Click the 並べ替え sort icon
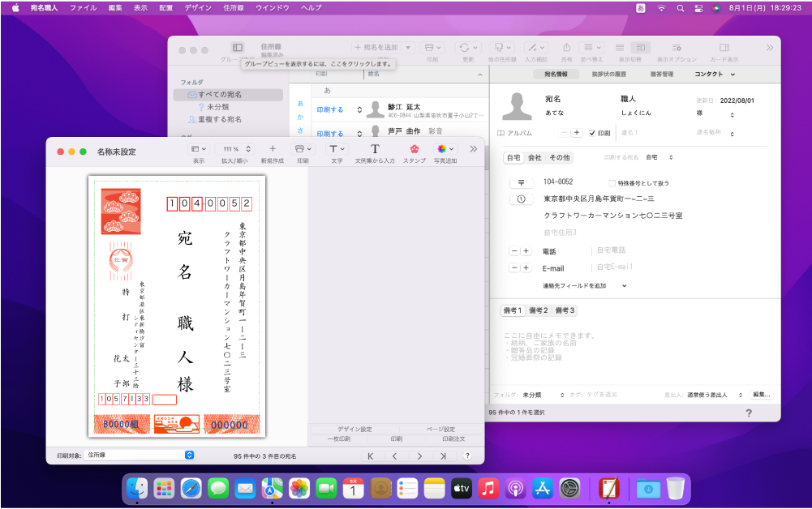Image resolution: width=812 pixels, height=509 pixels. (x=591, y=47)
